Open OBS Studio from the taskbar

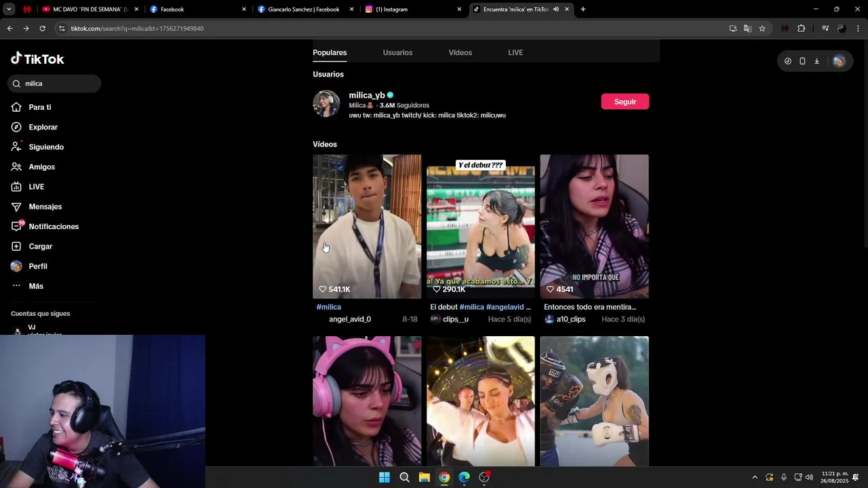(x=484, y=477)
